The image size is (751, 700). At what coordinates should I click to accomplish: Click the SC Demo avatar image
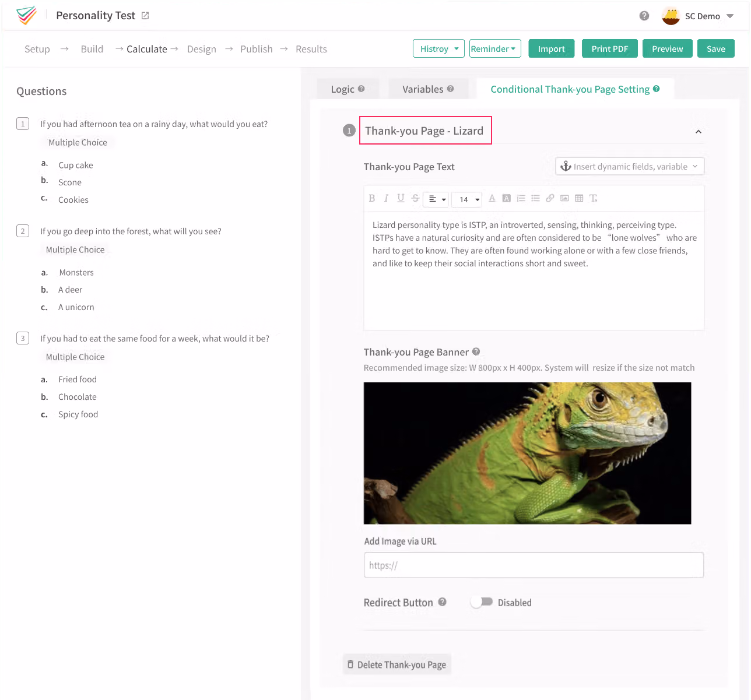pos(671,16)
